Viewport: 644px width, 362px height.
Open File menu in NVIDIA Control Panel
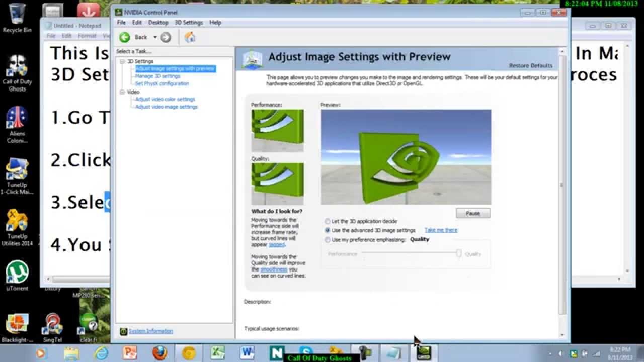[121, 23]
